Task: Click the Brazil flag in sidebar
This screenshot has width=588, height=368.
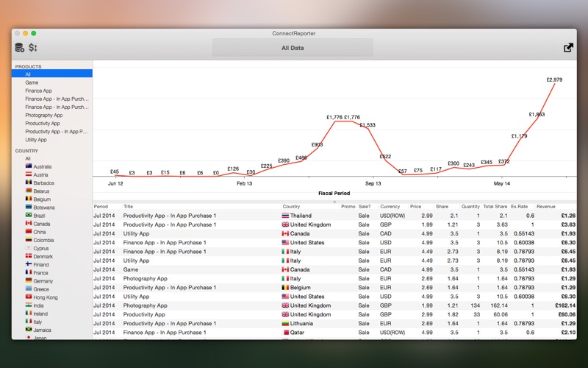Action: 29,216
